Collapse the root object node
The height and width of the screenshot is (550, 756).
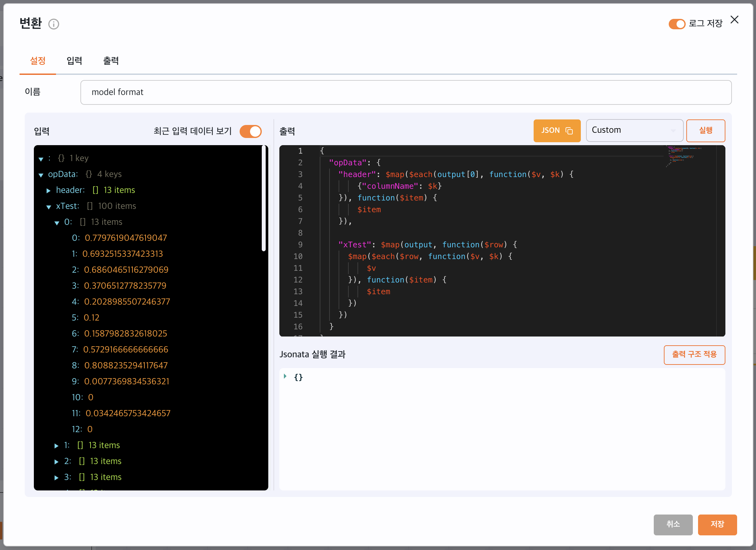41,159
